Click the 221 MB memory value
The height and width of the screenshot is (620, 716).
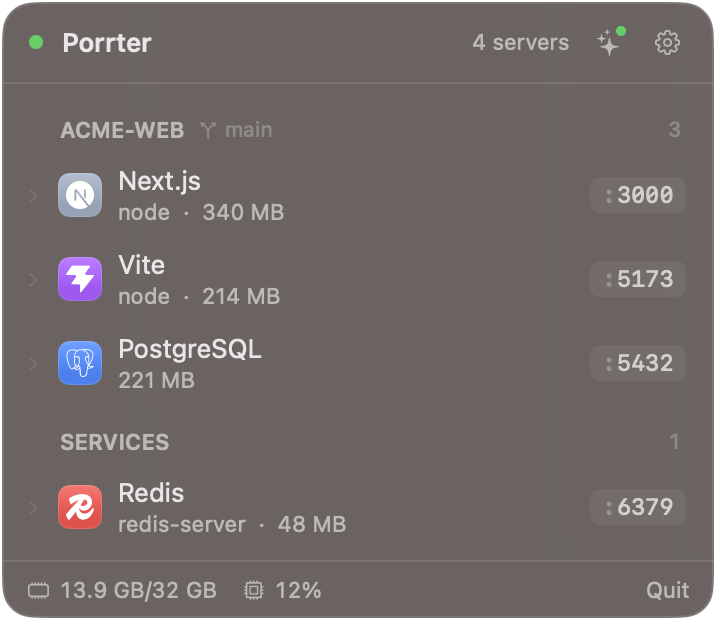157,380
